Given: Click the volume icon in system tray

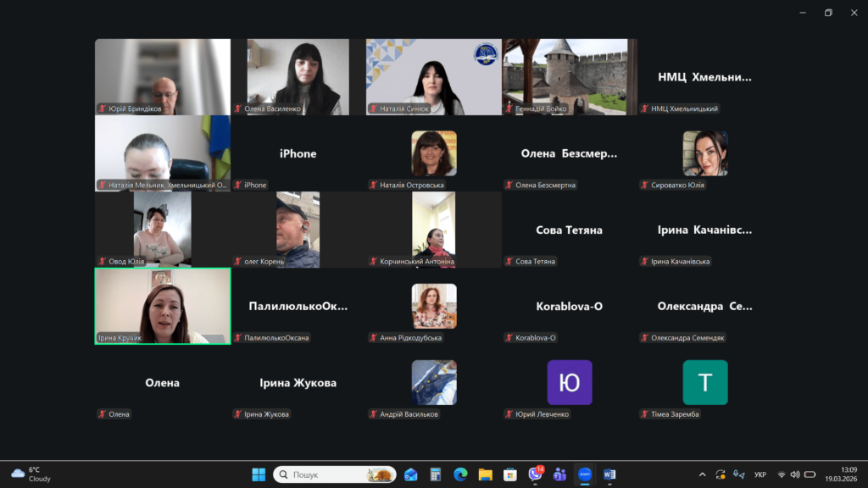Looking at the screenshot, I should click(795, 474).
